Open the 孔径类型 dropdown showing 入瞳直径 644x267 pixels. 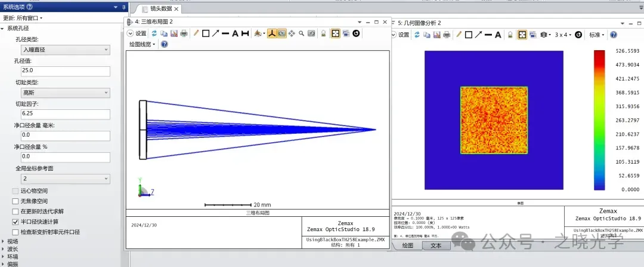click(x=65, y=50)
